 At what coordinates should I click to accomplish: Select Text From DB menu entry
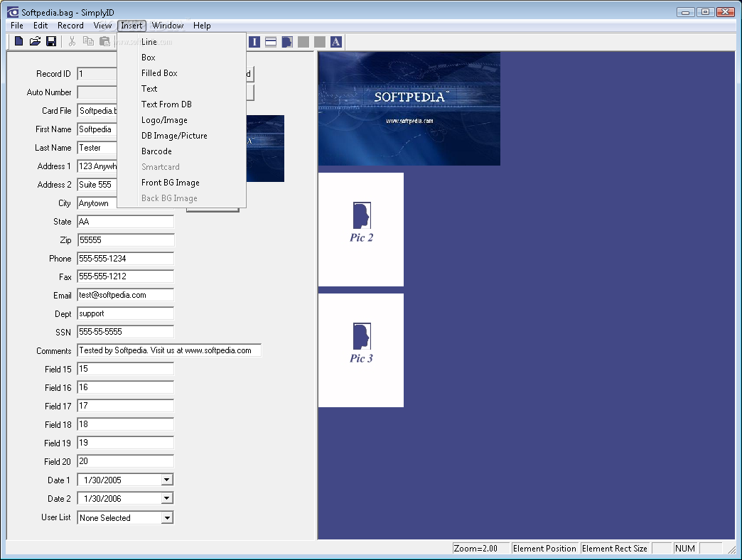182,104
